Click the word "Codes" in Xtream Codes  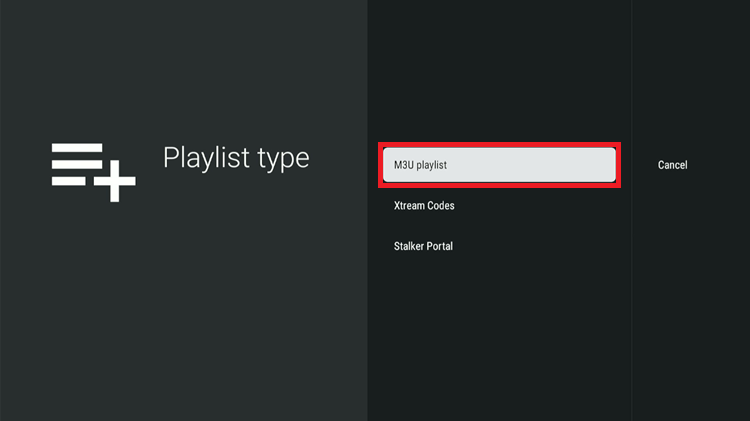coord(440,206)
